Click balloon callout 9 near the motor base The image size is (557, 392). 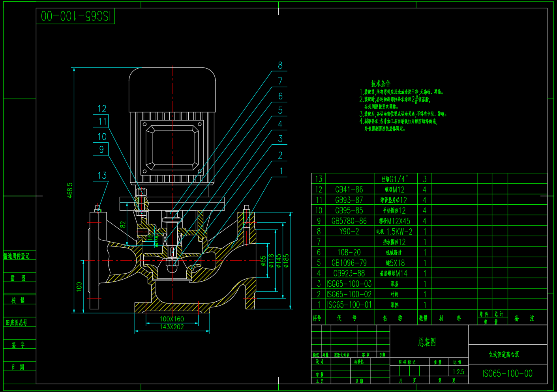click(102, 149)
